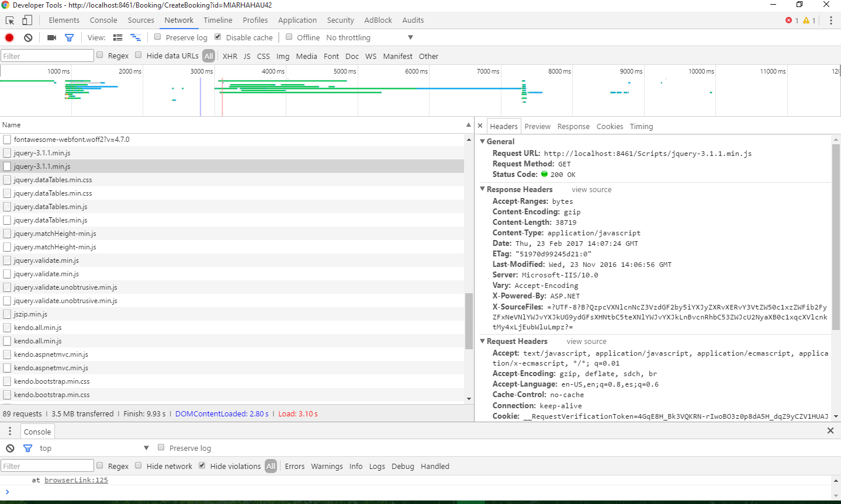Stop recording the network log
Viewport: 841px width, 504px height.
coord(9,37)
